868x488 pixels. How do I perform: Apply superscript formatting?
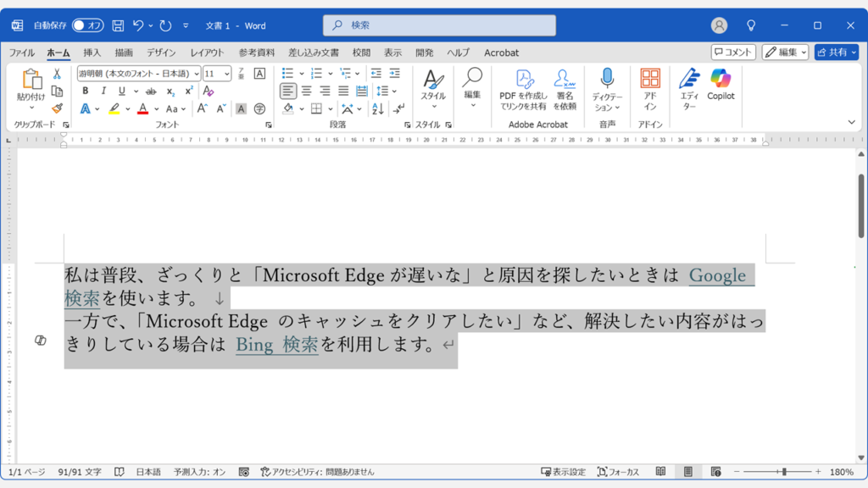[x=189, y=91]
